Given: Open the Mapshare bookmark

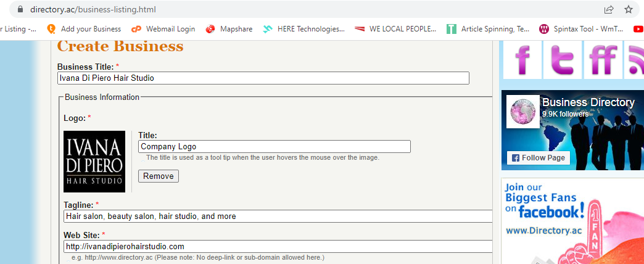Looking at the screenshot, I should pyautogui.click(x=229, y=29).
